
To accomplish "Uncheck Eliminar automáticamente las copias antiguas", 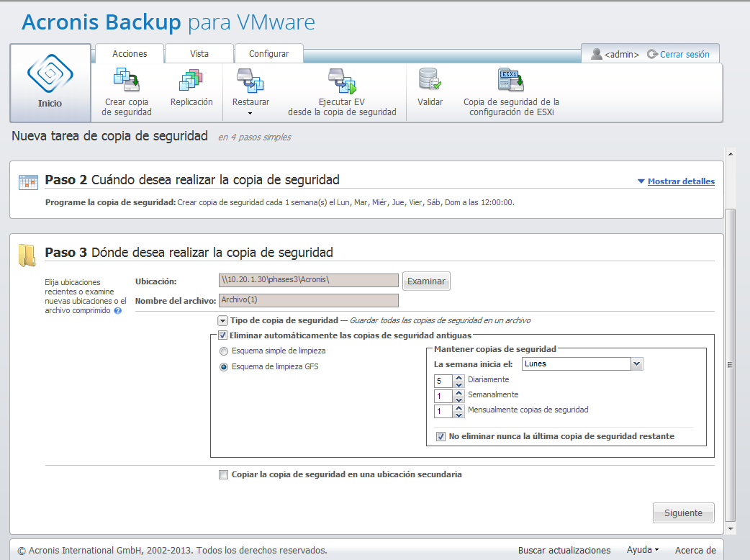I will [223, 335].
